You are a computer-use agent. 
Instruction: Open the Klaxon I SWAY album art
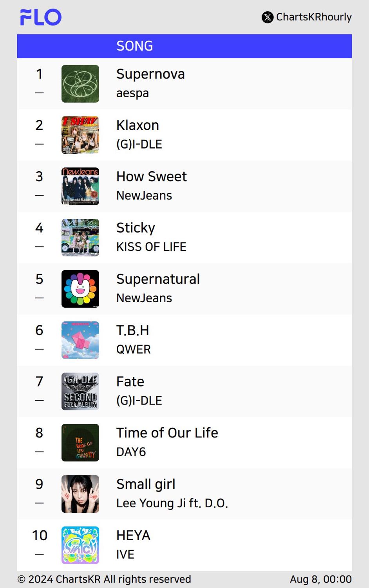[80, 135]
